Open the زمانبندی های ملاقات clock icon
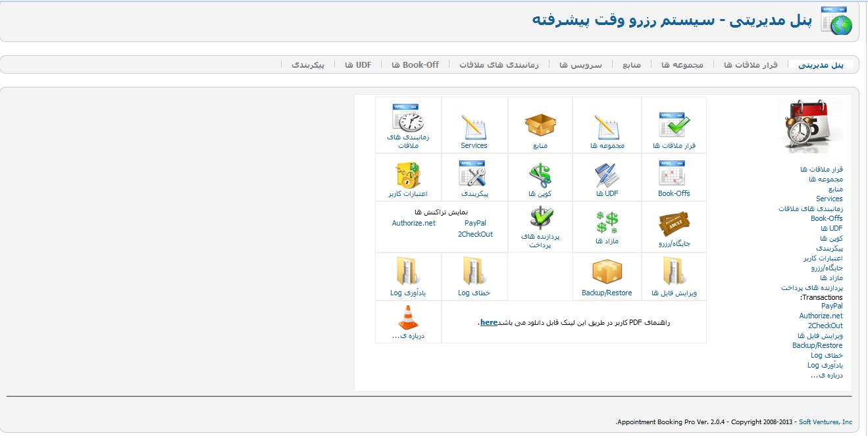868x436 pixels. click(x=408, y=118)
